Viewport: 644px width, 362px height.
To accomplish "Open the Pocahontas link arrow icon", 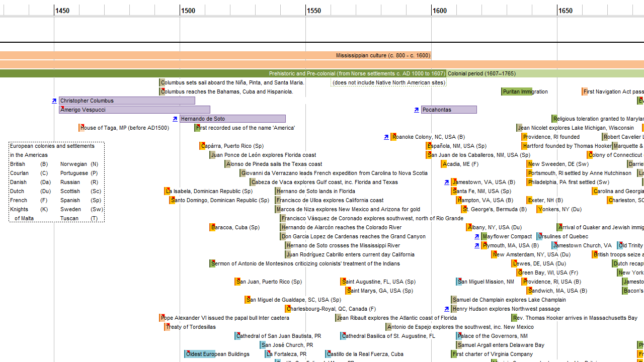I will pos(417,110).
